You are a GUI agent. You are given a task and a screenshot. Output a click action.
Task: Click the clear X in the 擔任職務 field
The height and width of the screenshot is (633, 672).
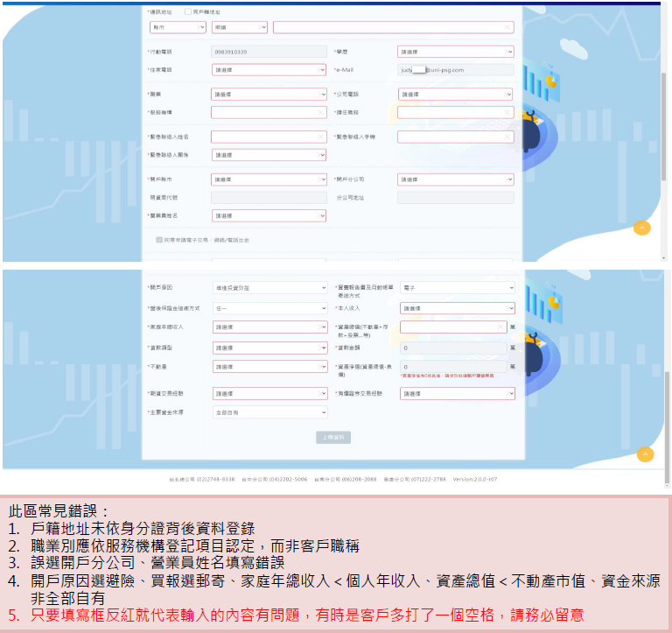tap(507, 112)
